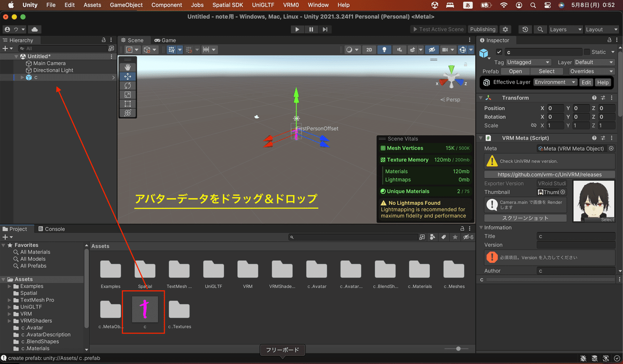Click the Play button
The width and height of the screenshot is (623, 364).
(297, 30)
